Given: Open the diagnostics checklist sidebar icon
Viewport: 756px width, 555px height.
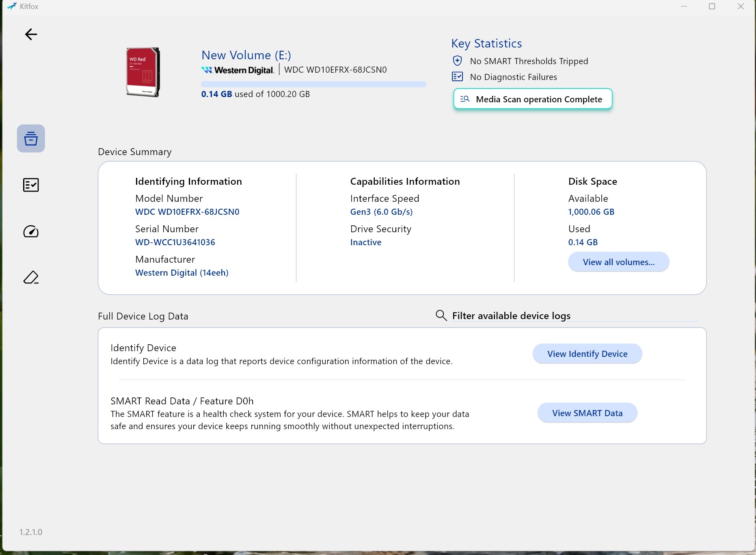Looking at the screenshot, I should click(x=31, y=185).
